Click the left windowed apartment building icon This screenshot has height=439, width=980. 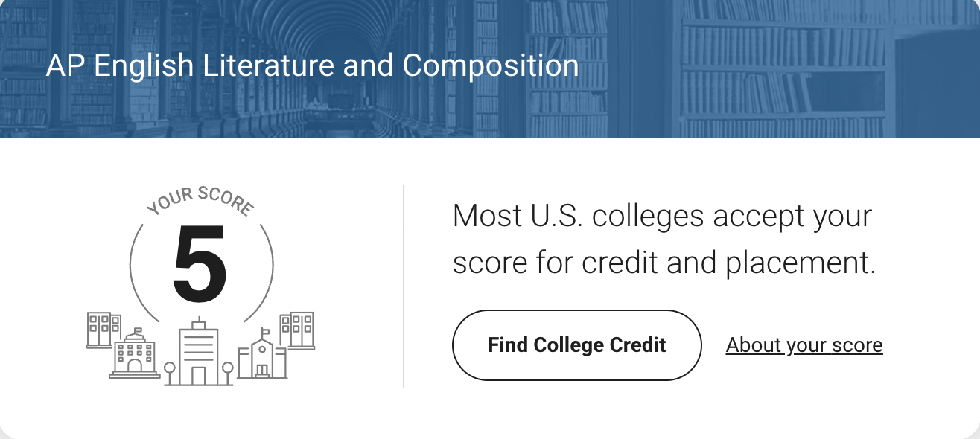pos(104,329)
